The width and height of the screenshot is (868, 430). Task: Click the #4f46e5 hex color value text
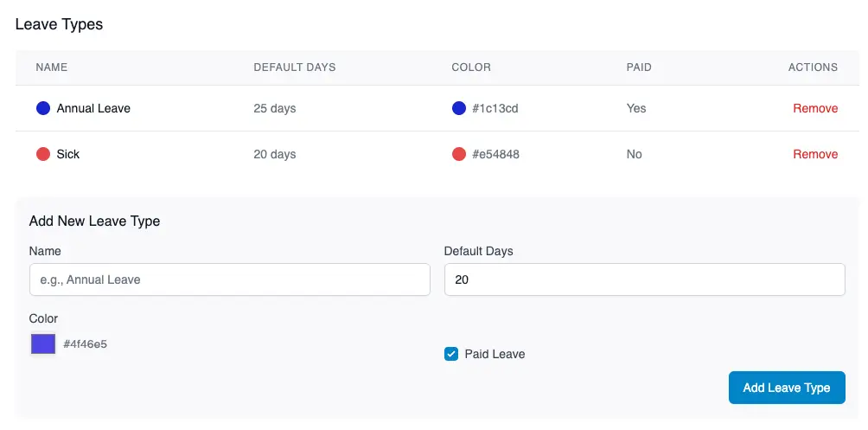pos(86,344)
